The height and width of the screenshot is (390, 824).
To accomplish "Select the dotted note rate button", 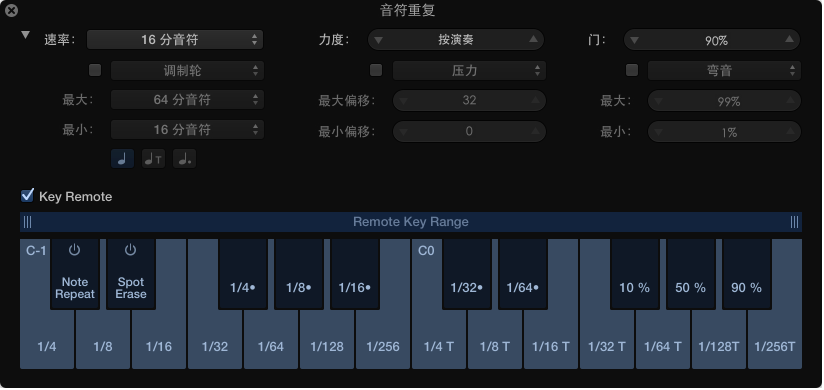I will [x=184, y=159].
